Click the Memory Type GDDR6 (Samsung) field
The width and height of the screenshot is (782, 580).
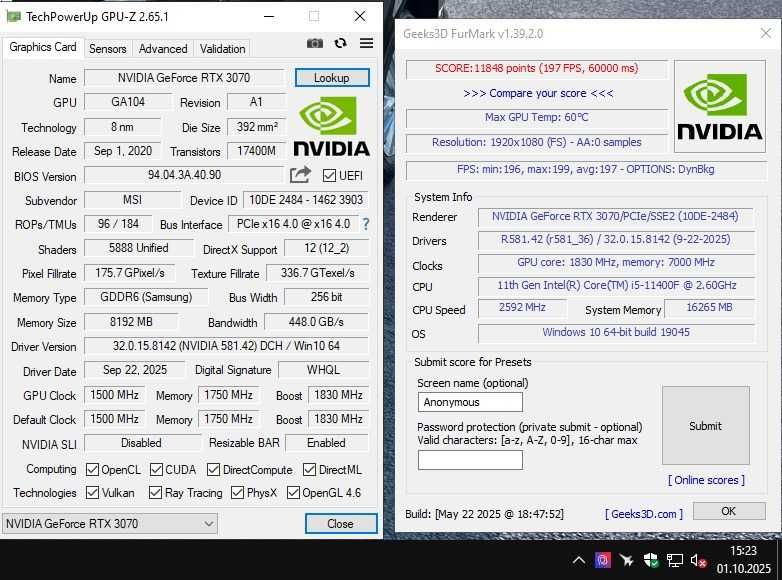tap(146, 297)
